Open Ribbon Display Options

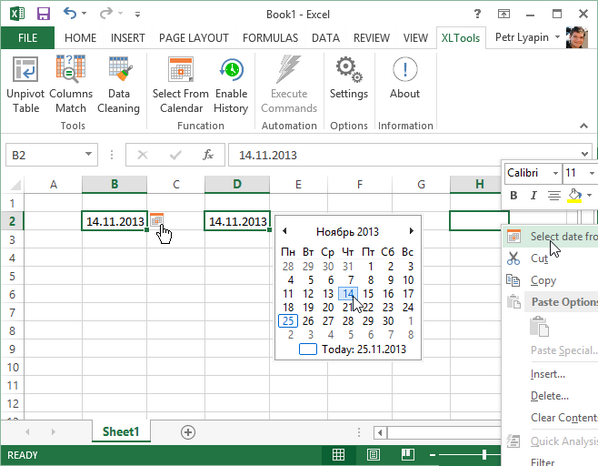[504, 14]
